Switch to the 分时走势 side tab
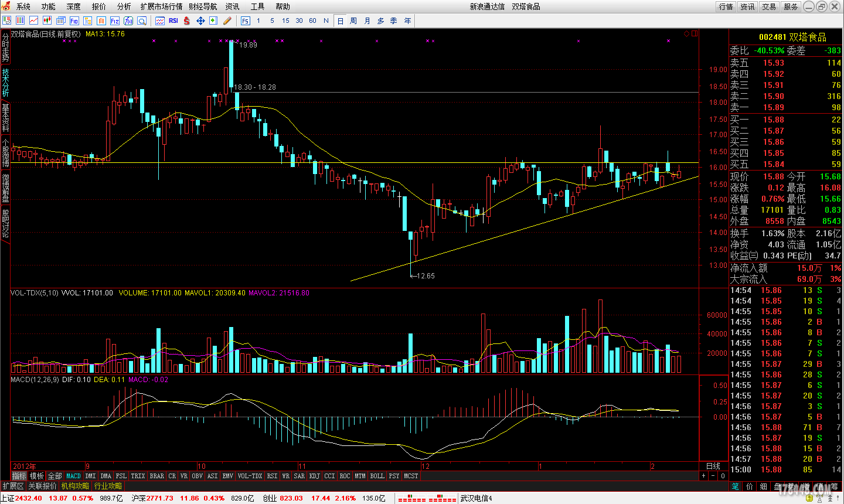The width and height of the screenshot is (844, 504). click(x=5, y=47)
